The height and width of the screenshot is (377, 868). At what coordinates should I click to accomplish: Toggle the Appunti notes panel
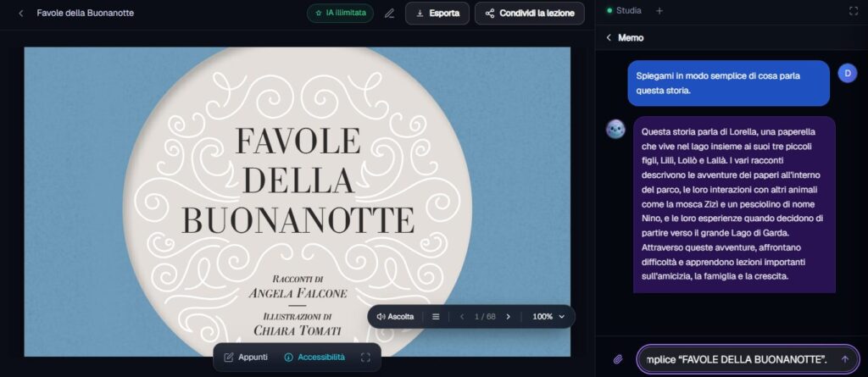(x=246, y=358)
